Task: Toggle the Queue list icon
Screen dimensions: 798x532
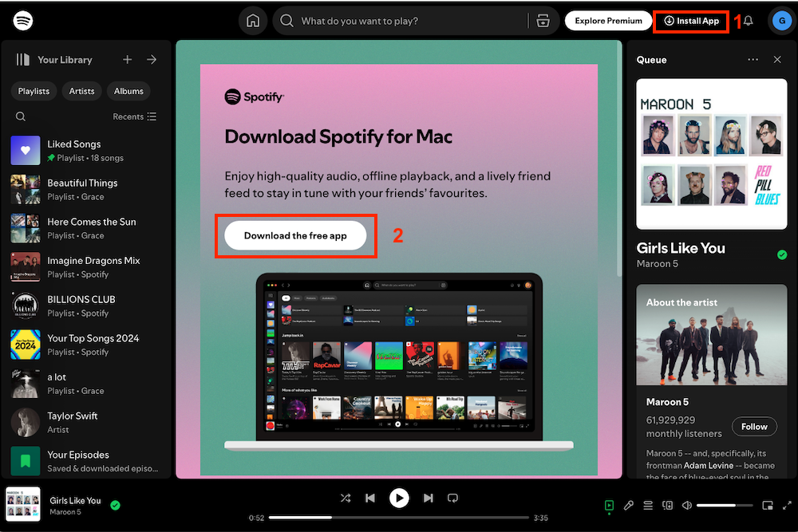Action: click(x=648, y=505)
